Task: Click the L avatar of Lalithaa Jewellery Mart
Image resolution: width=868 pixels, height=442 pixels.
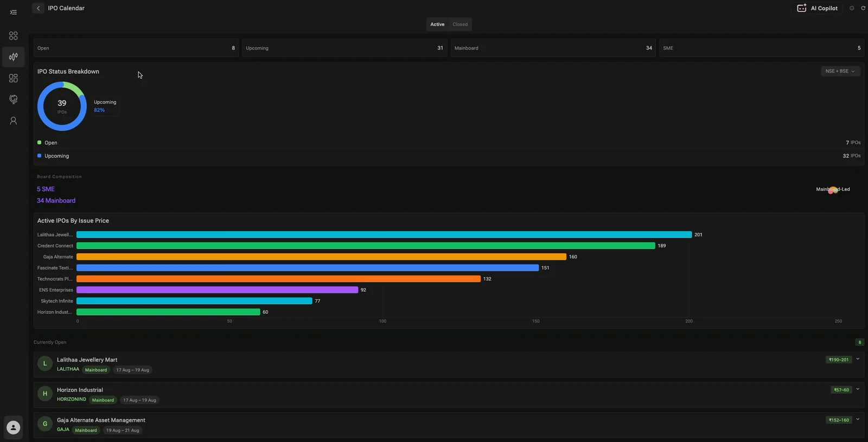Action: click(x=45, y=363)
